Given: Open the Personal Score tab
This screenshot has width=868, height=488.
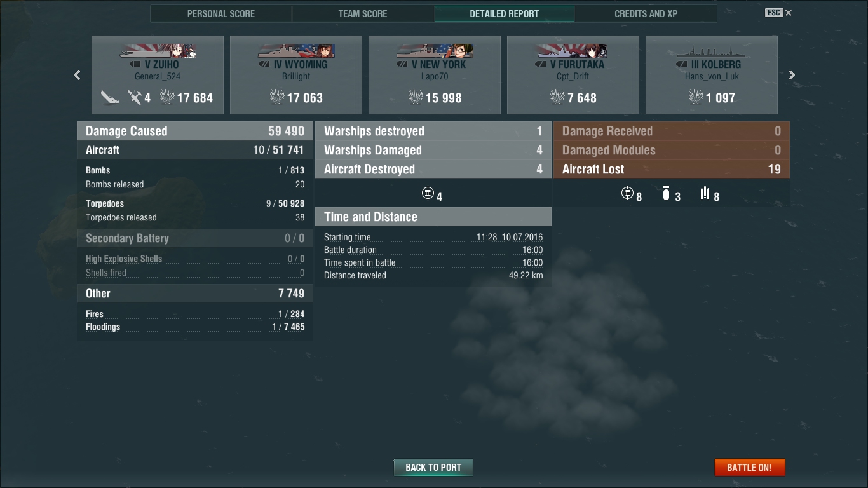Looking at the screenshot, I should (x=221, y=13).
